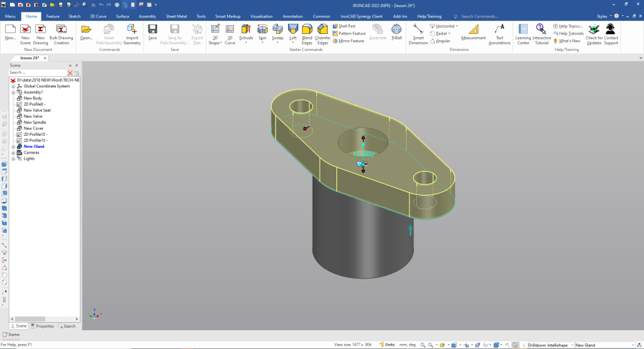Open the Smart Dimension tool
Viewport: 644px width, 349px height.
coord(418,29)
